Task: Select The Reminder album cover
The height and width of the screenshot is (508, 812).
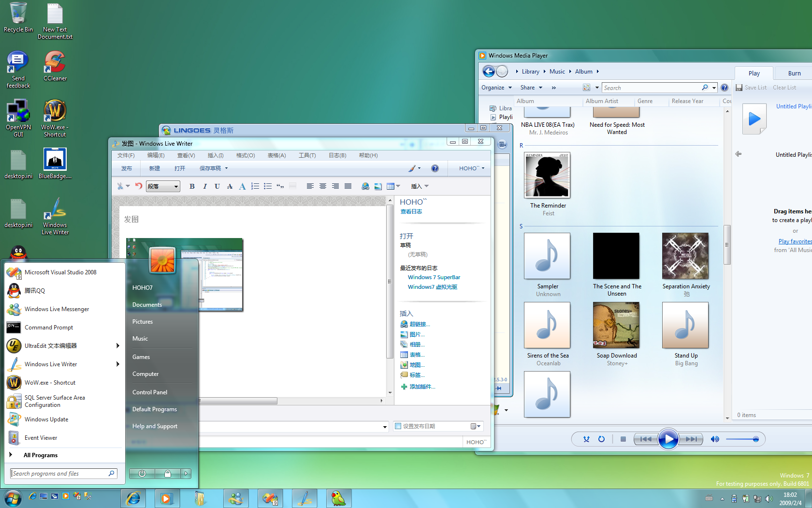Action: (547, 175)
